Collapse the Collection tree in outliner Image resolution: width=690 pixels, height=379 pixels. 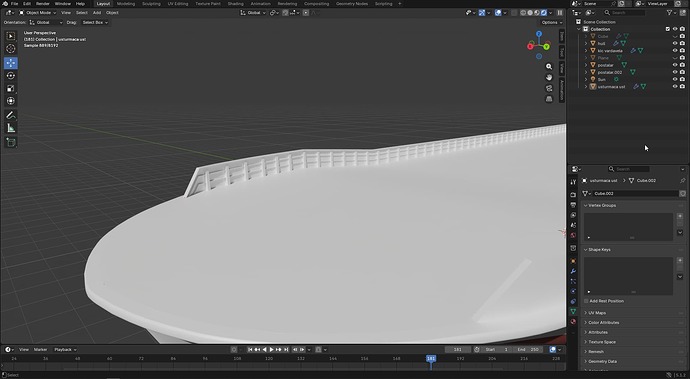[x=579, y=29]
